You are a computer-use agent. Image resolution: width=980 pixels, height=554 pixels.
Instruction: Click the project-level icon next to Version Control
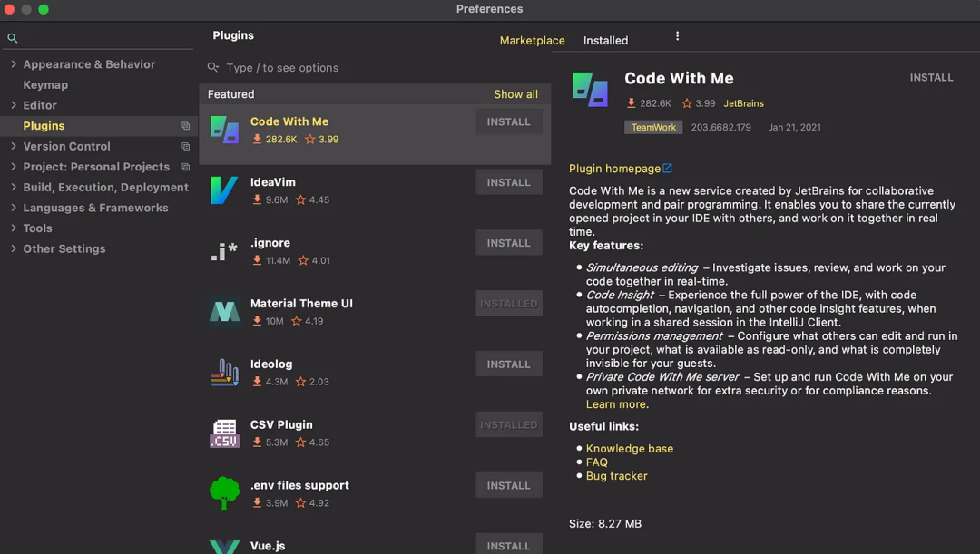tap(186, 147)
